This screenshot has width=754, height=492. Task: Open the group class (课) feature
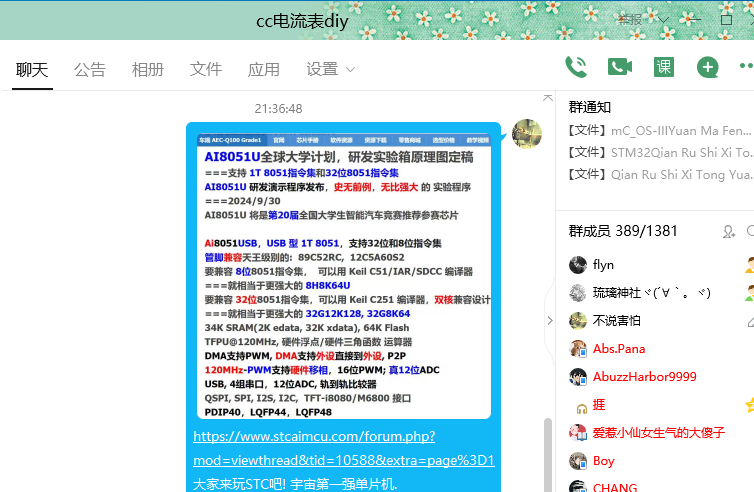[664, 67]
